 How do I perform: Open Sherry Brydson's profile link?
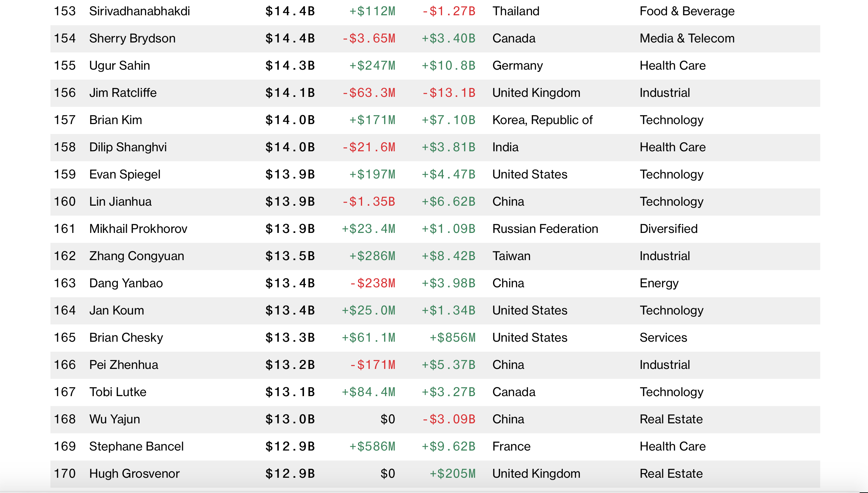pyautogui.click(x=132, y=38)
